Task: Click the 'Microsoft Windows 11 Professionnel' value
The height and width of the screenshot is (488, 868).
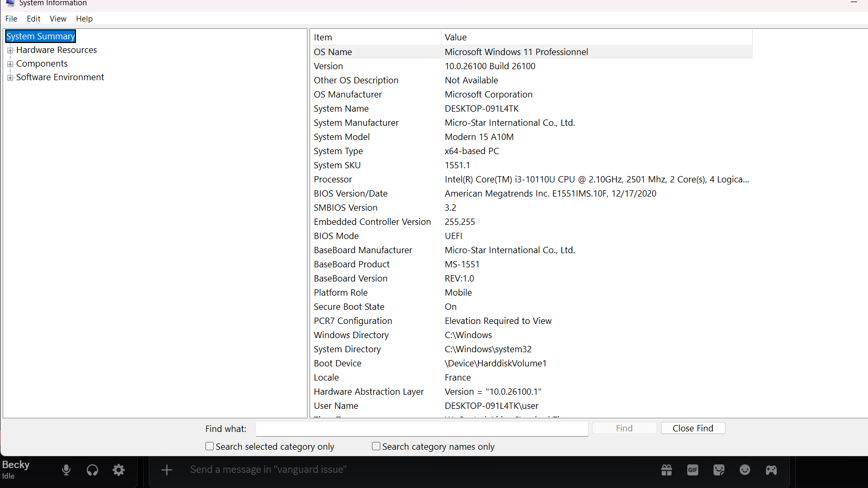Action: [517, 52]
